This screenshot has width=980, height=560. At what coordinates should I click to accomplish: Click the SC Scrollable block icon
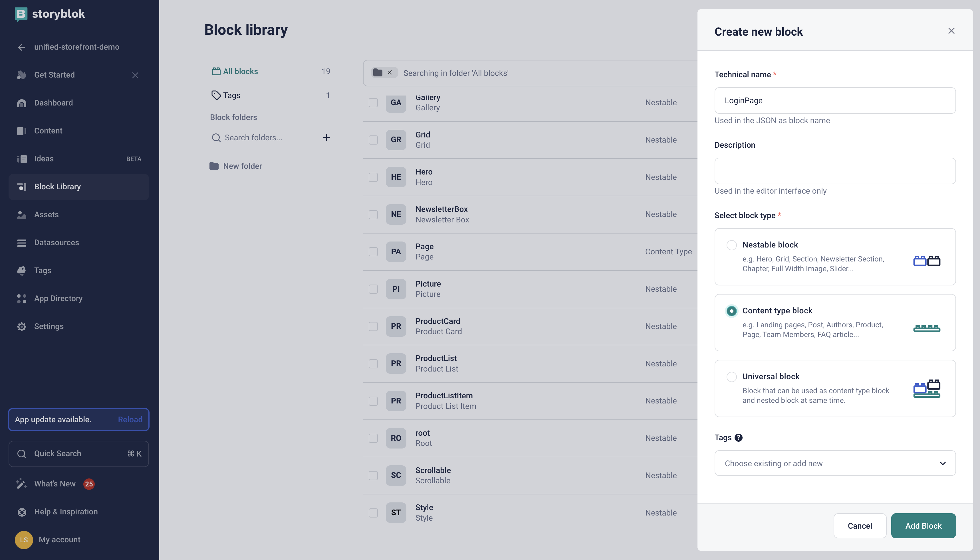click(x=396, y=476)
